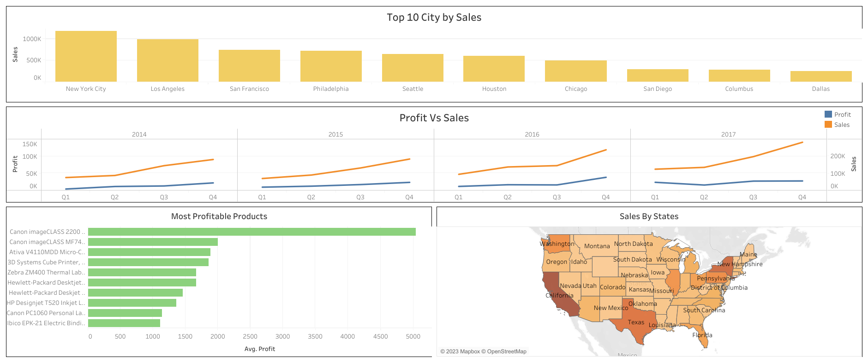
Task: Select the Dallas sales bar
Action: coord(821,77)
